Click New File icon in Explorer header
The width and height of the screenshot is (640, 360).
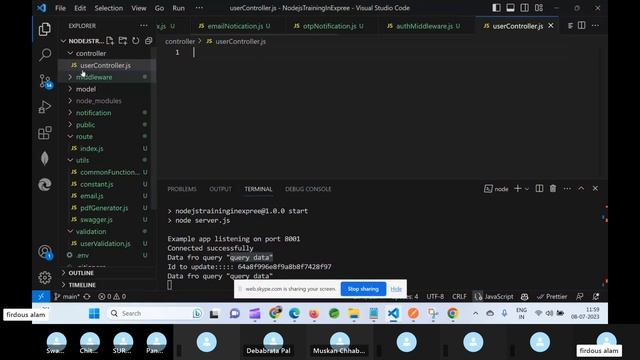(110, 41)
